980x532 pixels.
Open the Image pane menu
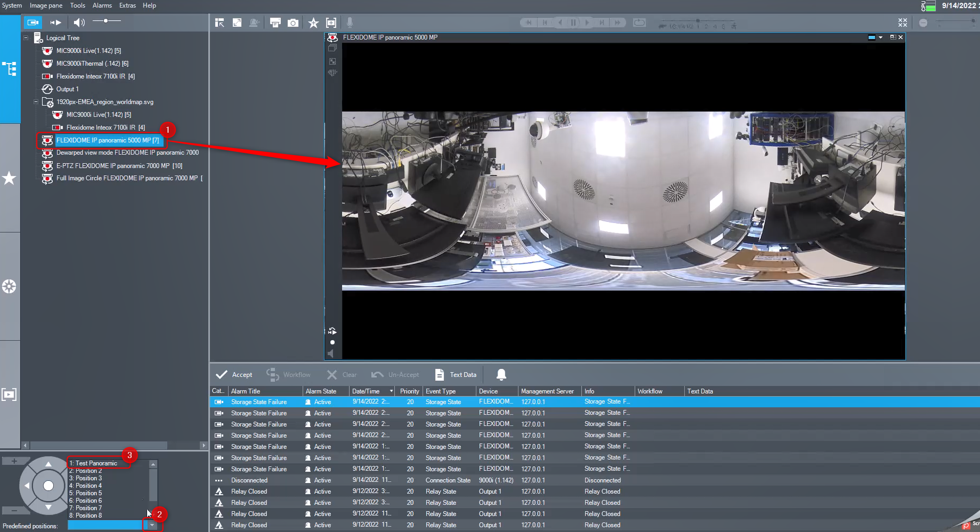point(46,5)
